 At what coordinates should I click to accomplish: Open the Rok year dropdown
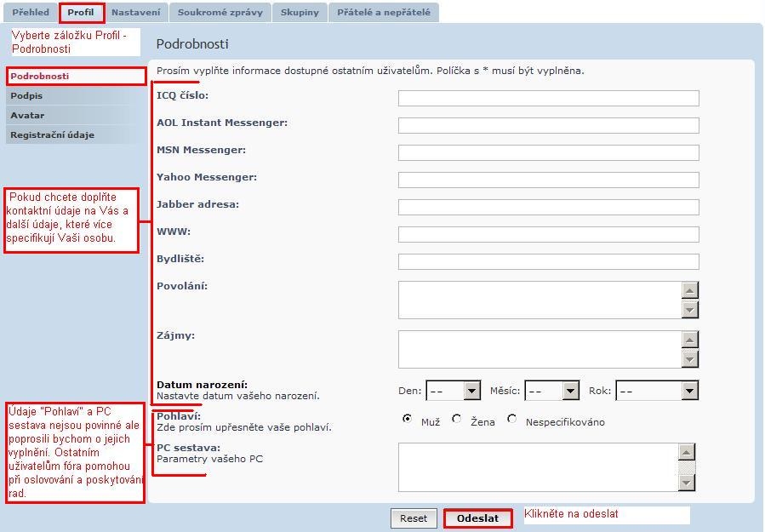(656, 391)
